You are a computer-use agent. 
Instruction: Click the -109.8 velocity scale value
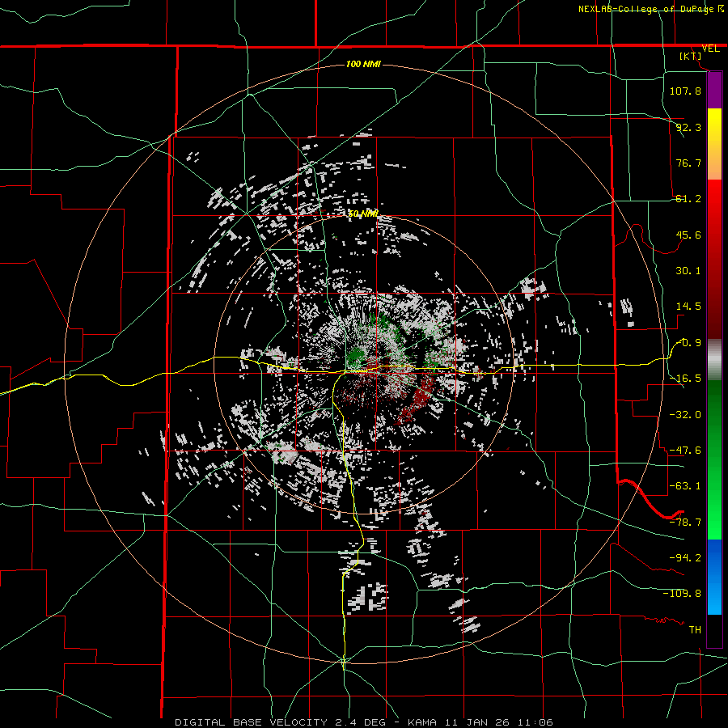(682, 594)
